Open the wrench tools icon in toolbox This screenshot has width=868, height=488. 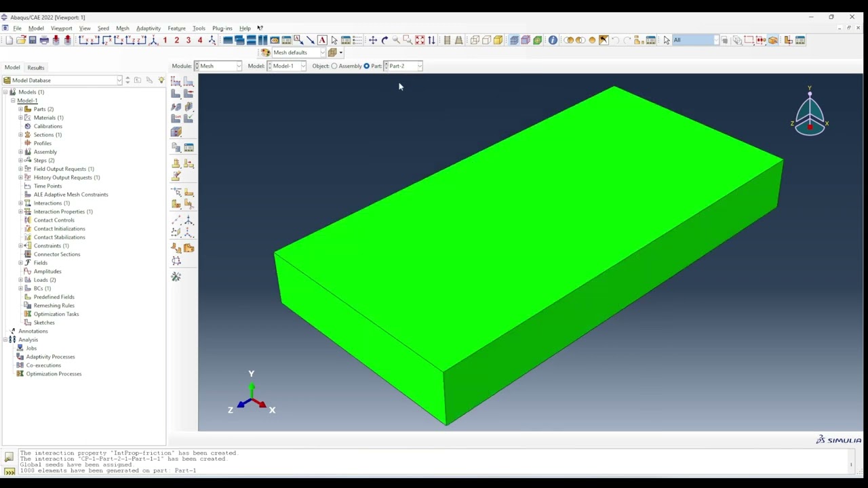176,277
